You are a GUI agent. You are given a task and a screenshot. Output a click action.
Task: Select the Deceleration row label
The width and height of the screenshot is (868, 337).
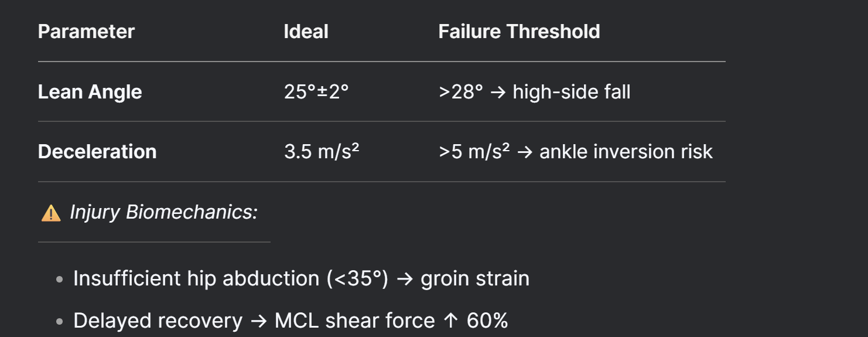click(x=97, y=151)
